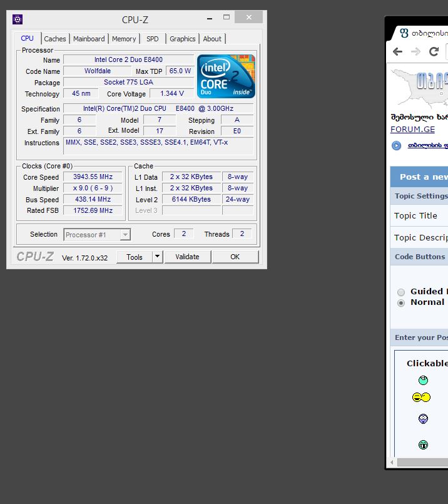
Task: Click the blue play icon below FORUM.GE
Action: [x=396, y=146]
